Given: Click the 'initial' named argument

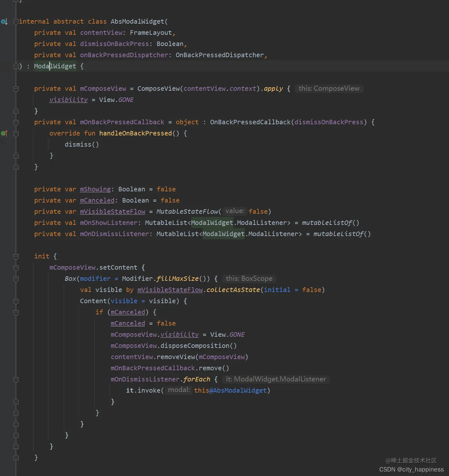Looking at the screenshot, I should coord(277,290).
